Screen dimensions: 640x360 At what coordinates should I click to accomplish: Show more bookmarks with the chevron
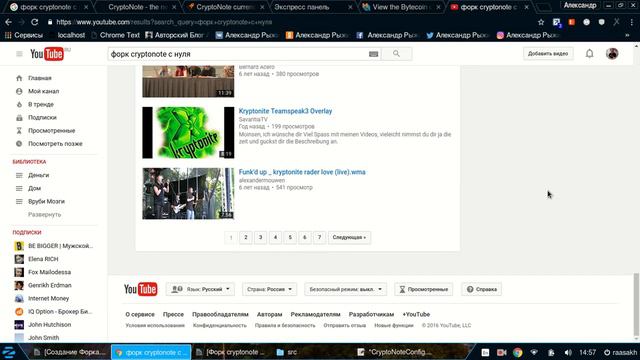627,36
